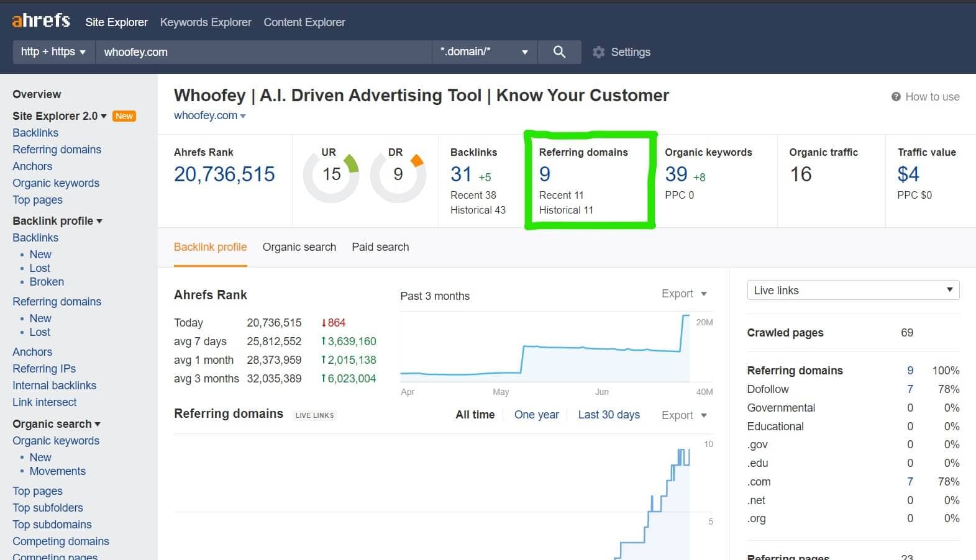The image size is (976, 560).
Task: Click the Organic keywords count 39
Action: (676, 174)
